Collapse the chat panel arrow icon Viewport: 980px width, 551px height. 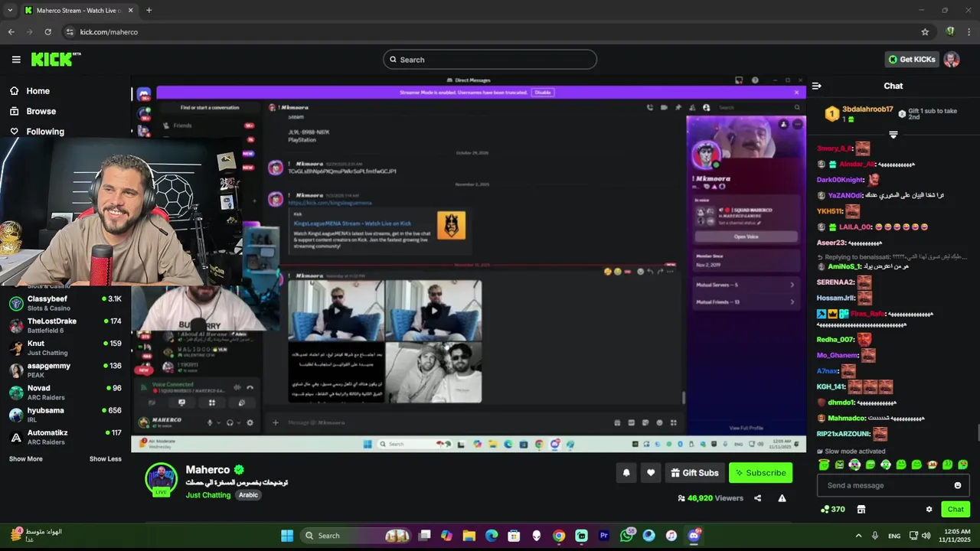click(816, 86)
